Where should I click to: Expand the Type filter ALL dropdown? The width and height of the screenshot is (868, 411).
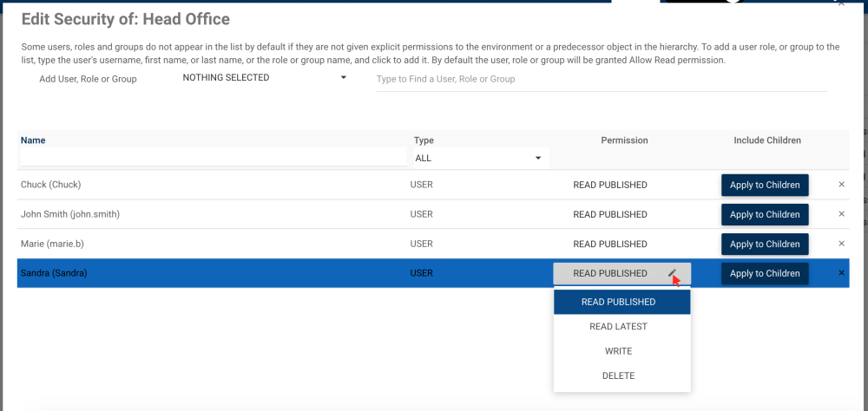tap(479, 158)
